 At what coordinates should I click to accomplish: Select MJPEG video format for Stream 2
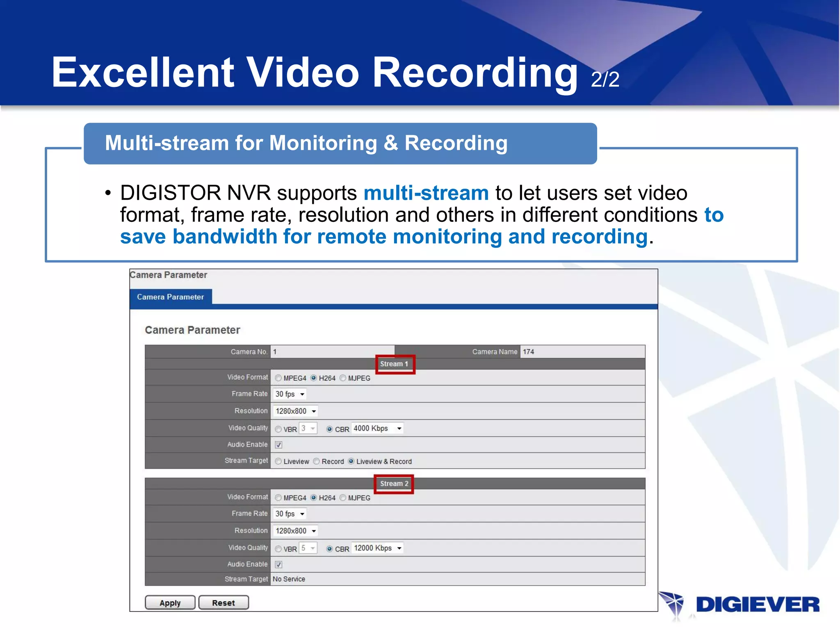click(343, 498)
